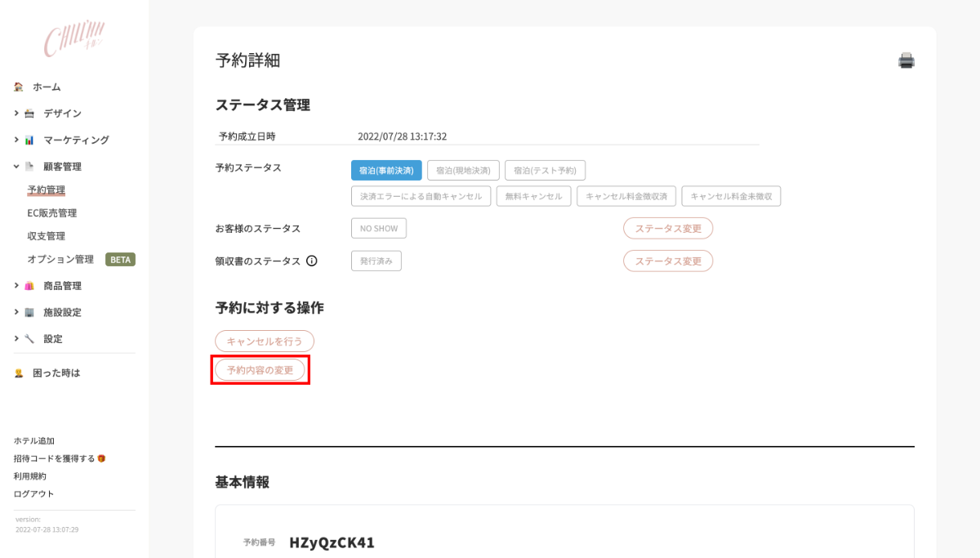Screen dimensions: 980x558
Task: Click the 設定 wrench icon
Action: tap(29, 338)
